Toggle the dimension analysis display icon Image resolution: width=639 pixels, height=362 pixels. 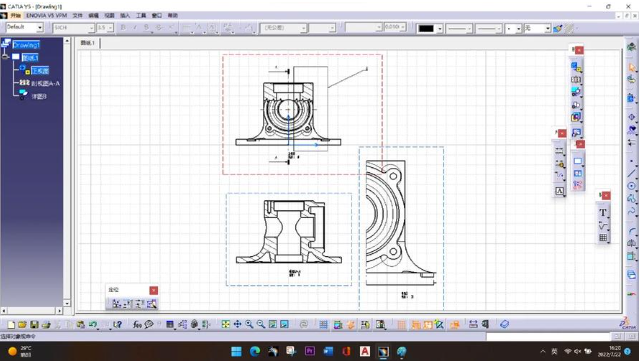coord(439,324)
